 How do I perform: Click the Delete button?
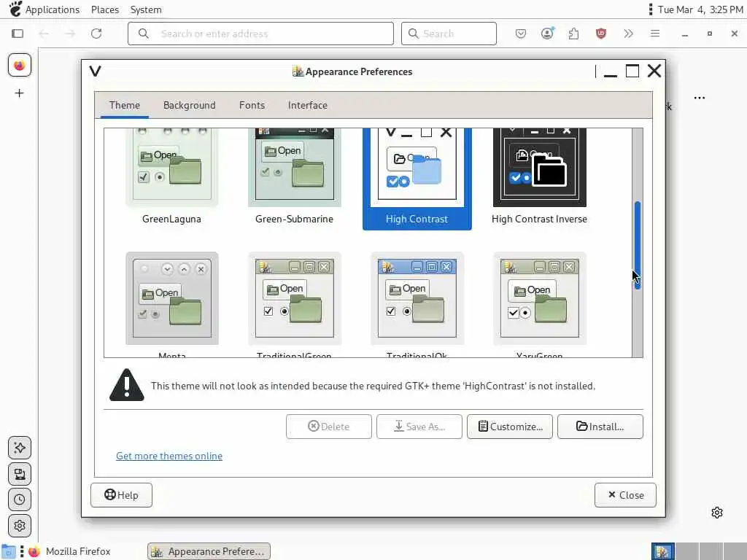click(x=329, y=427)
